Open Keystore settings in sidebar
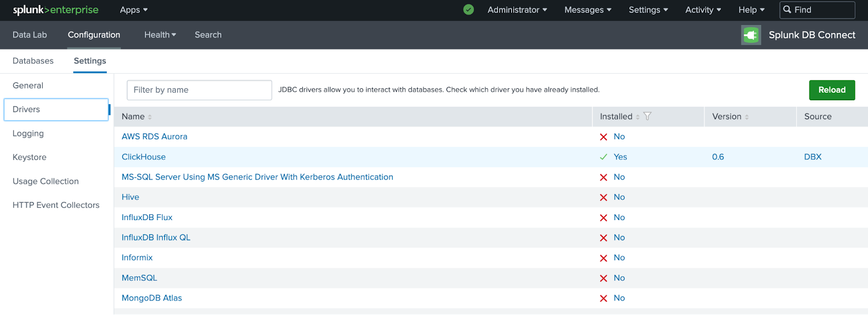The height and width of the screenshot is (315, 868). coord(29,157)
